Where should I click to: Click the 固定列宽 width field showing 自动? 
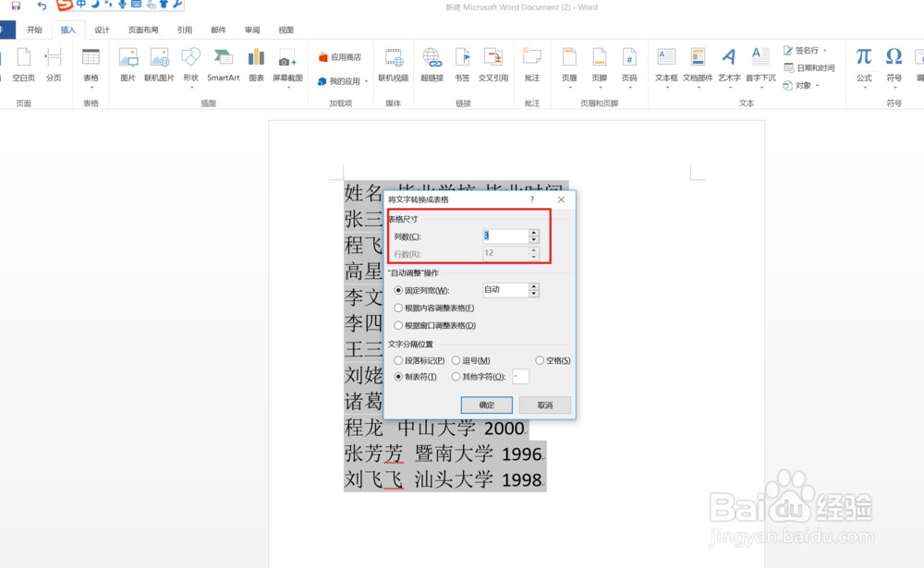[x=505, y=290]
